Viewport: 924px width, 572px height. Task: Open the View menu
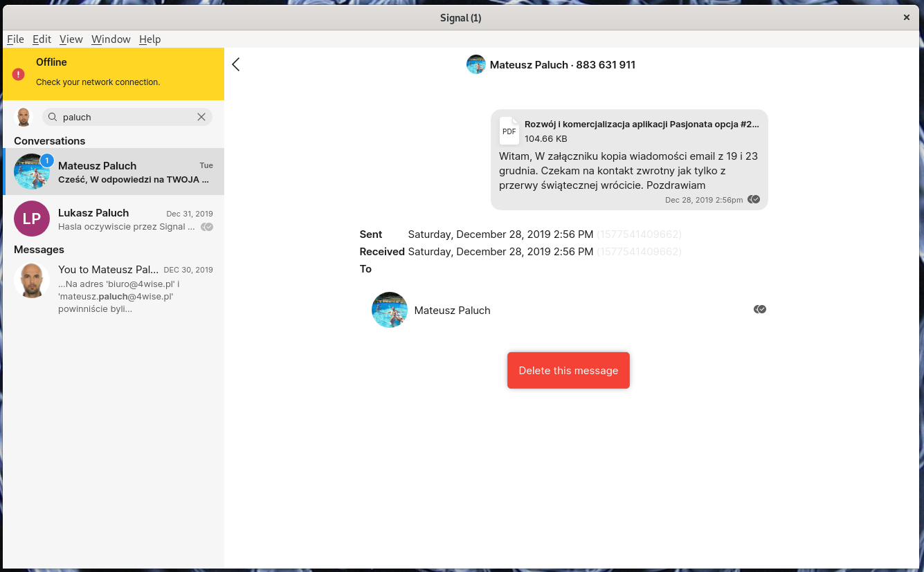click(71, 39)
